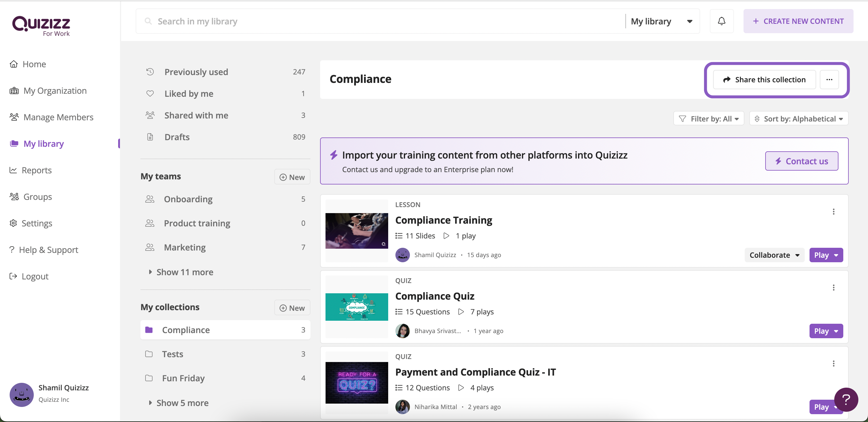The height and width of the screenshot is (422, 868).
Task: Open Compliance Training kebab menu
Action: tap(833, 212)
